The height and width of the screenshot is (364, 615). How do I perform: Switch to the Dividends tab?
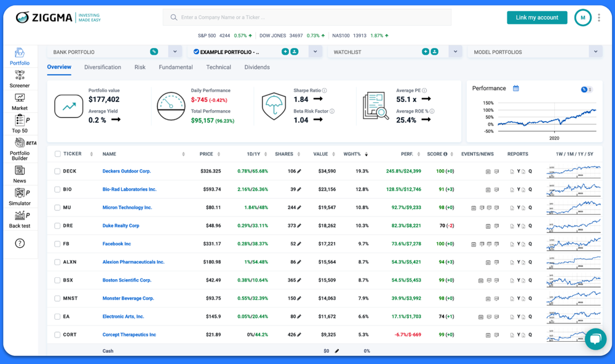(257, 67)
